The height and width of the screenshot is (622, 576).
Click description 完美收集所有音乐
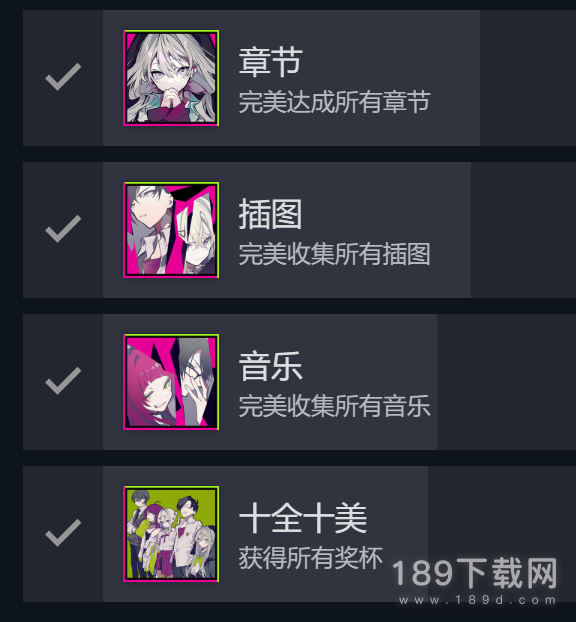tap(334, 406)
